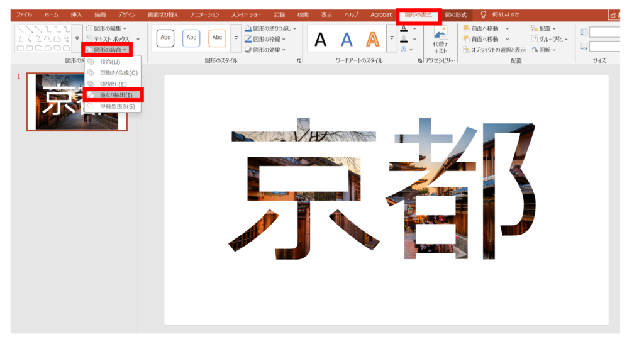Screen dimensions: 644x339
Task: Open オブジェクトの選択と表示 selection pane
Action: pos(494,50)
